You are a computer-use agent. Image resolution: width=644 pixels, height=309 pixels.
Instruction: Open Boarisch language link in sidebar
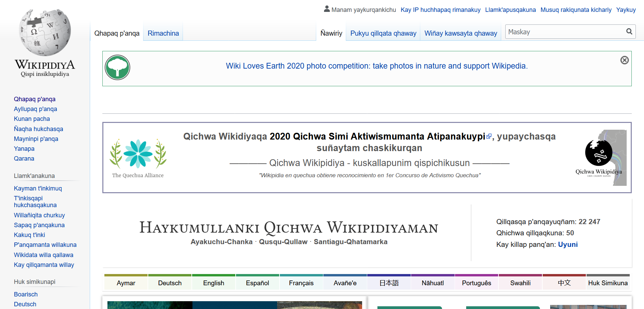click(x=26, y=294)
